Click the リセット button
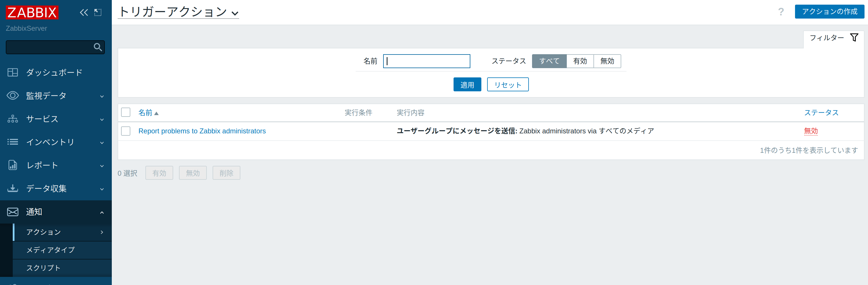This screenshot has width=868, height=285. click(x=507, y=84)
